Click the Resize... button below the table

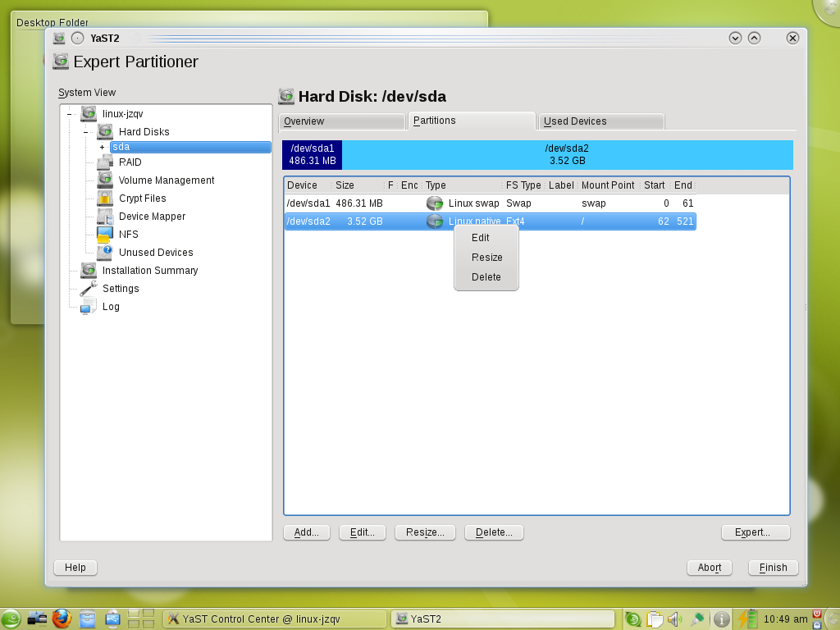[425, 532]
